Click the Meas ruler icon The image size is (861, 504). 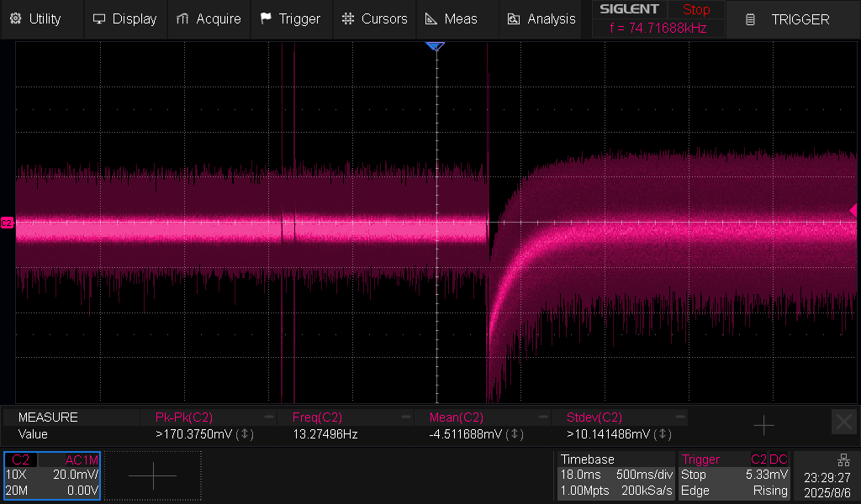coord(430,18)
